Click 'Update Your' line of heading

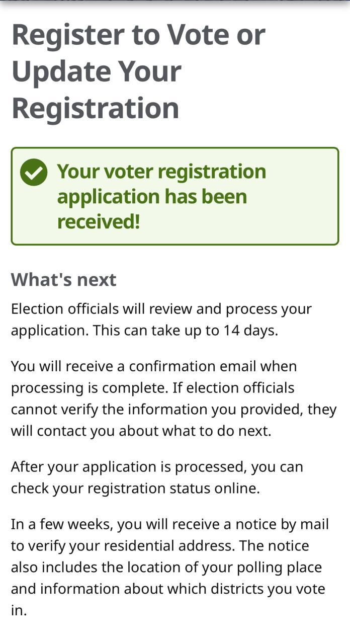coord(96,71)
